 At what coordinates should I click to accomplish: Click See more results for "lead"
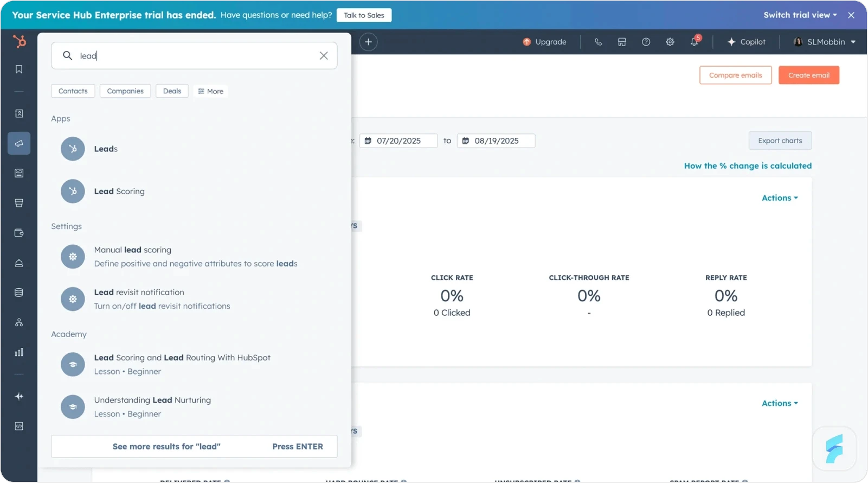[x=194, y=447]
